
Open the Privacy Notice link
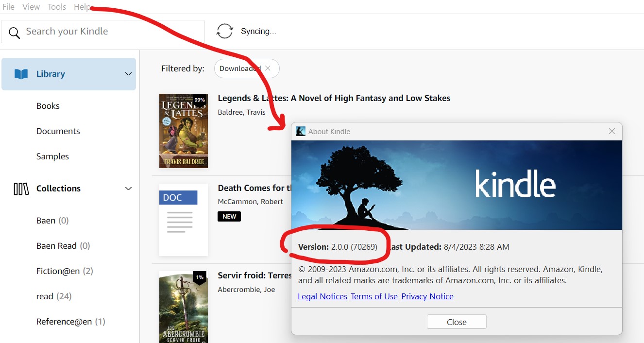click(x=427, y=296)
